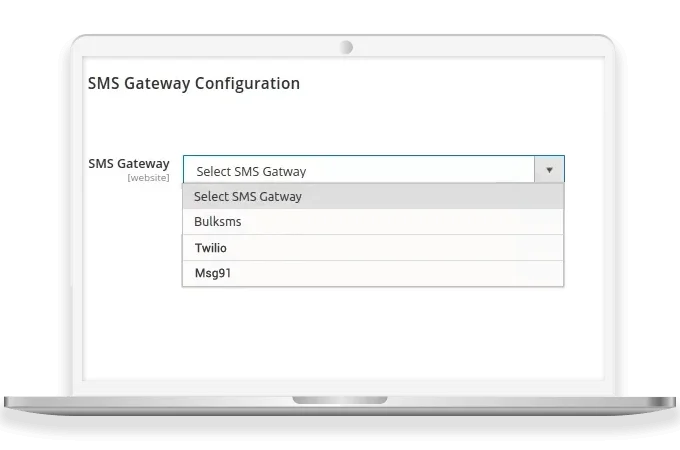Viewport: 680px width, 450px height.
Task: Click the small black triangle icon
Action: click(549, 170)
